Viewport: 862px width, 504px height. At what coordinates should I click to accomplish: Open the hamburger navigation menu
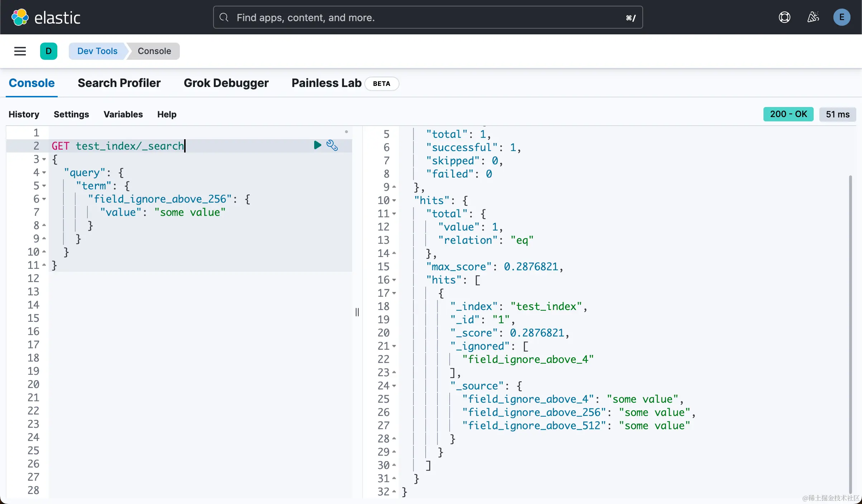coord(20,51)
